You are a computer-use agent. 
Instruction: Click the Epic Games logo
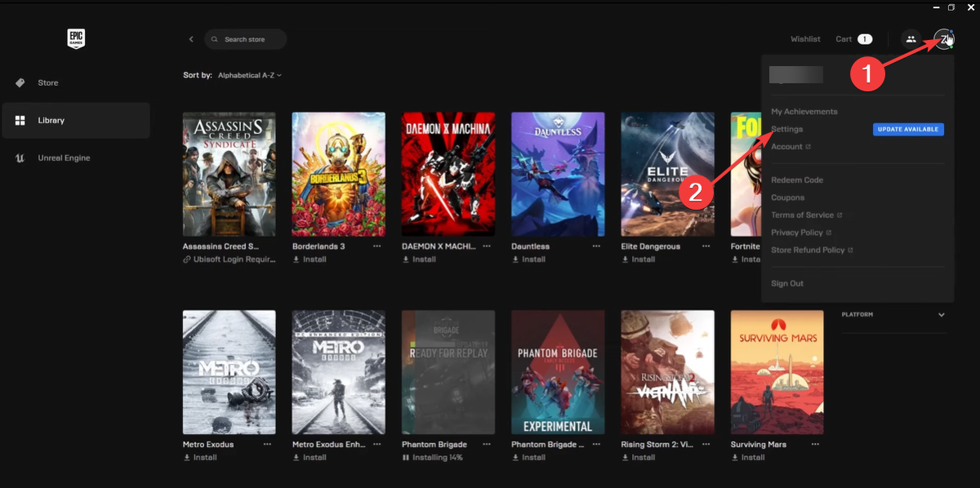pos(76,38)
